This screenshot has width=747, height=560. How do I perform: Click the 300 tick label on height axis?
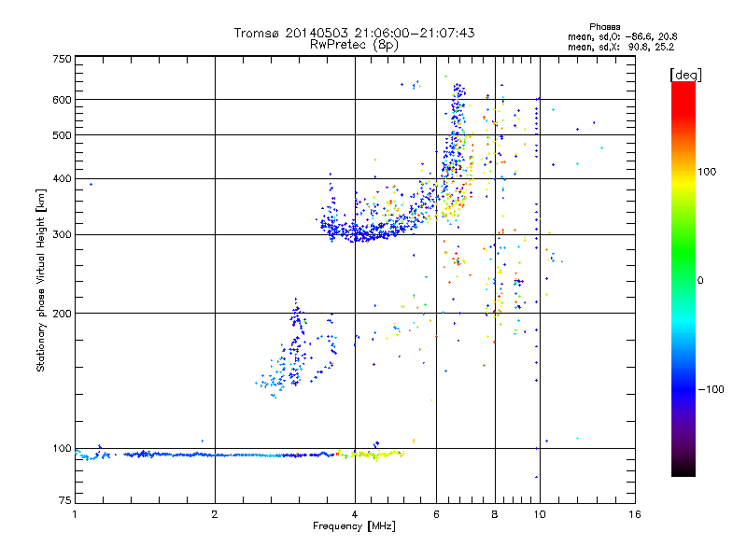[x=63, y=234]
